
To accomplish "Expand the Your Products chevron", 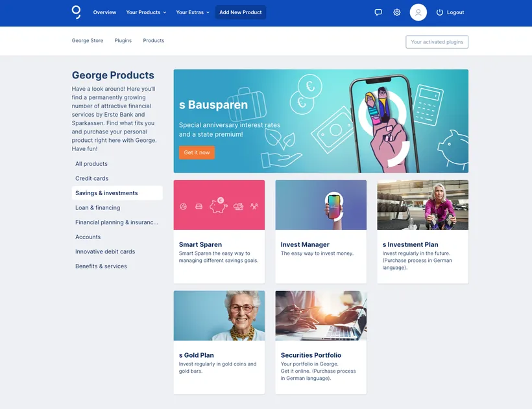I will tap(165, 12).
